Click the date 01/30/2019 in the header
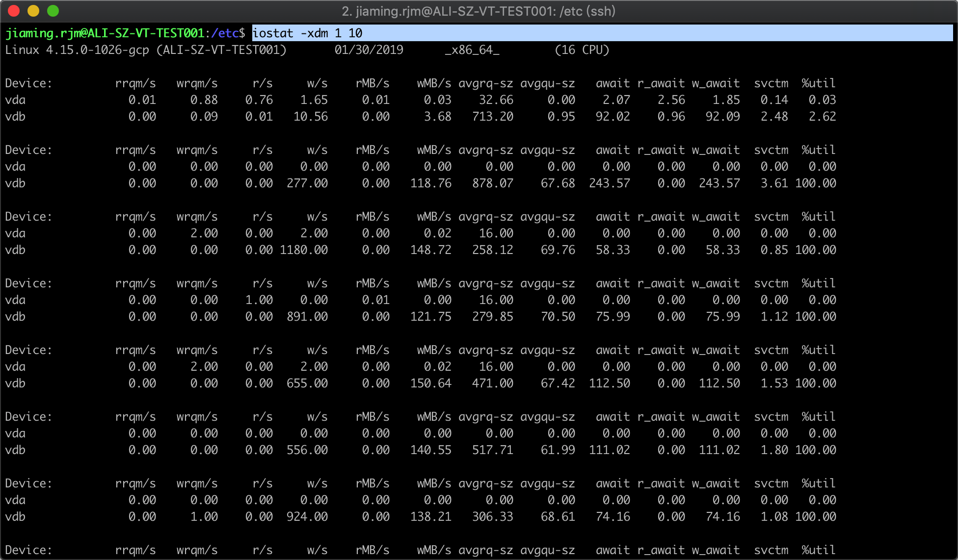This screenshot has width=958, height=560. pos(369,50)
